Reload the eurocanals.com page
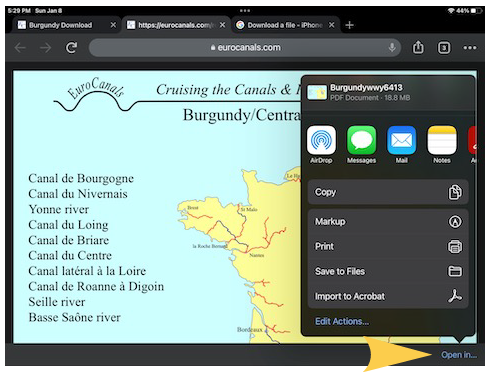Viewport: 491px width, 377px height. point(71,48)
